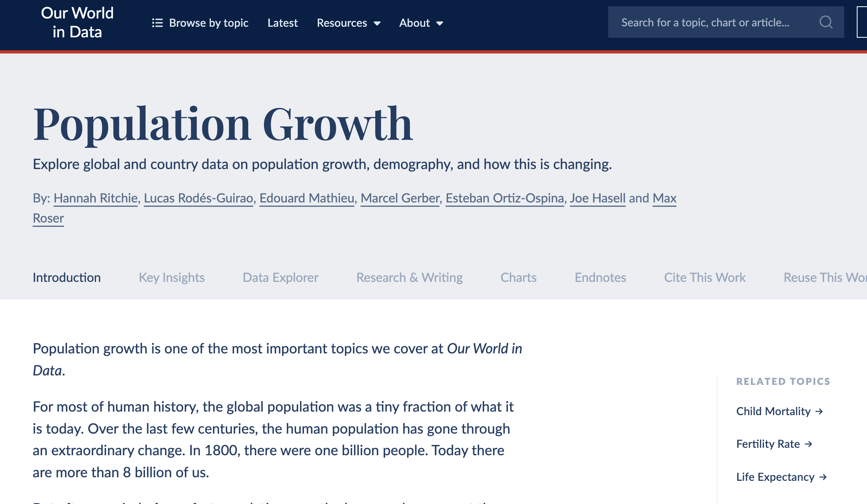Click the Our World in Data logo

77,22
